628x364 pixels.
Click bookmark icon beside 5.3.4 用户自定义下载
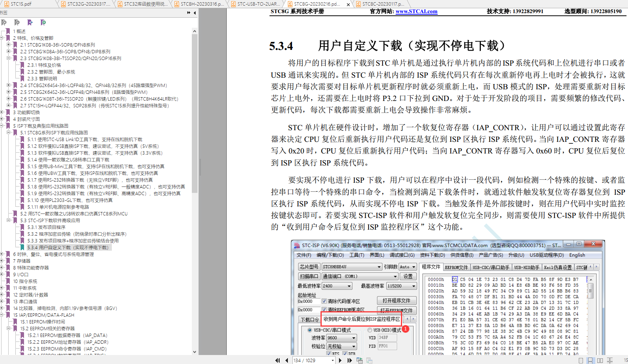(x=22, y=247)
